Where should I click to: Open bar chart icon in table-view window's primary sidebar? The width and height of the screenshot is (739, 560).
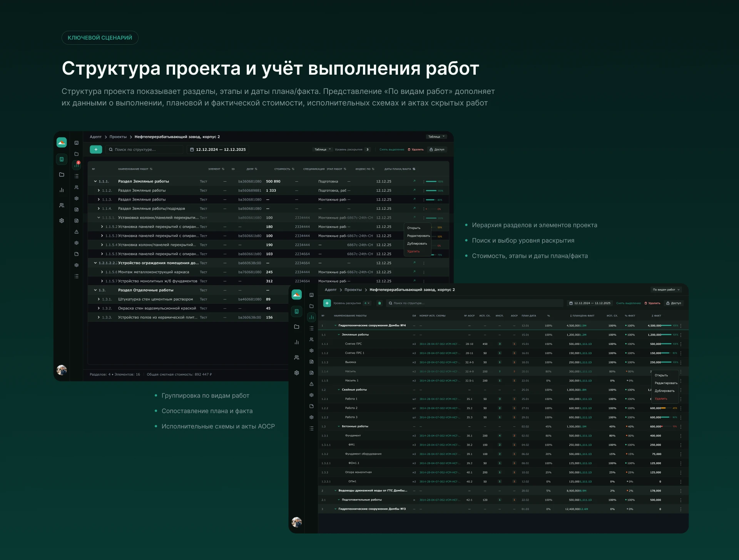(62, 190)
